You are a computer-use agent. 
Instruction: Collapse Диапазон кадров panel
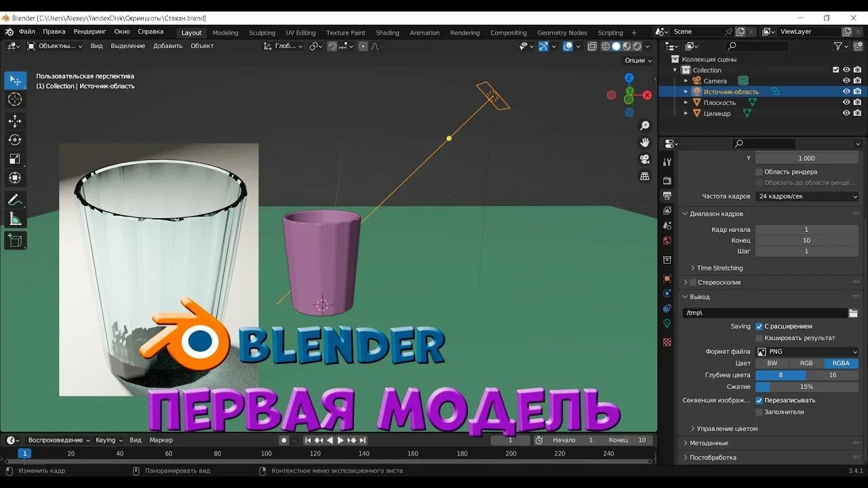point(715,214)
